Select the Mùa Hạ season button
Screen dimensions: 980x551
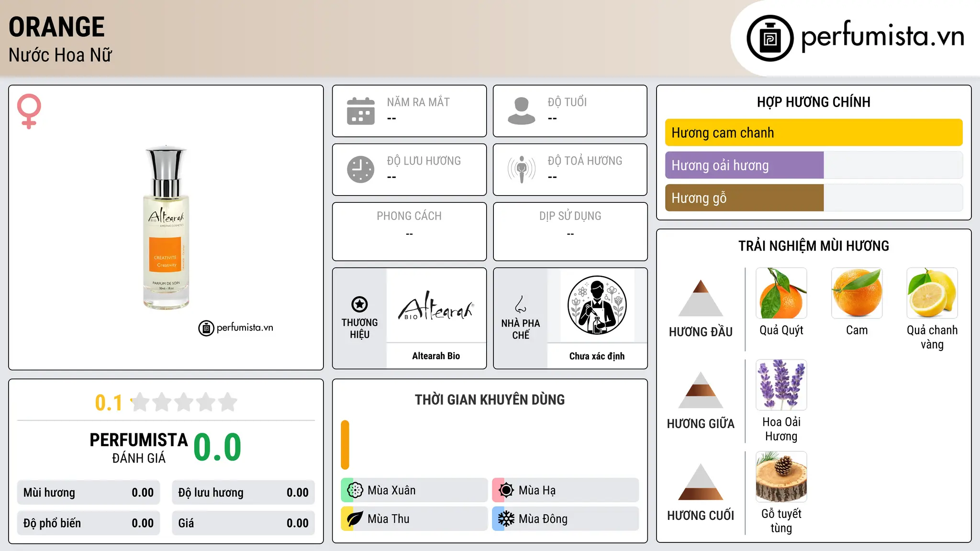(566, 490)
